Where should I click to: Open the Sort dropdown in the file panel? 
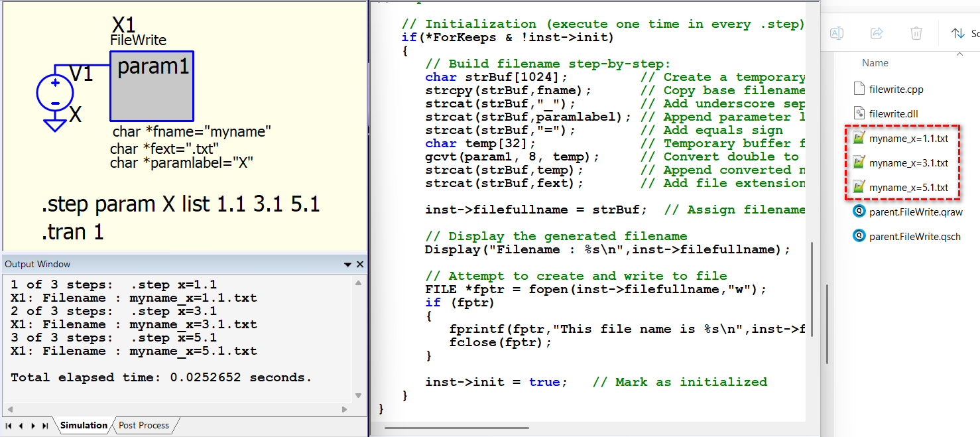tap(963, 33)
